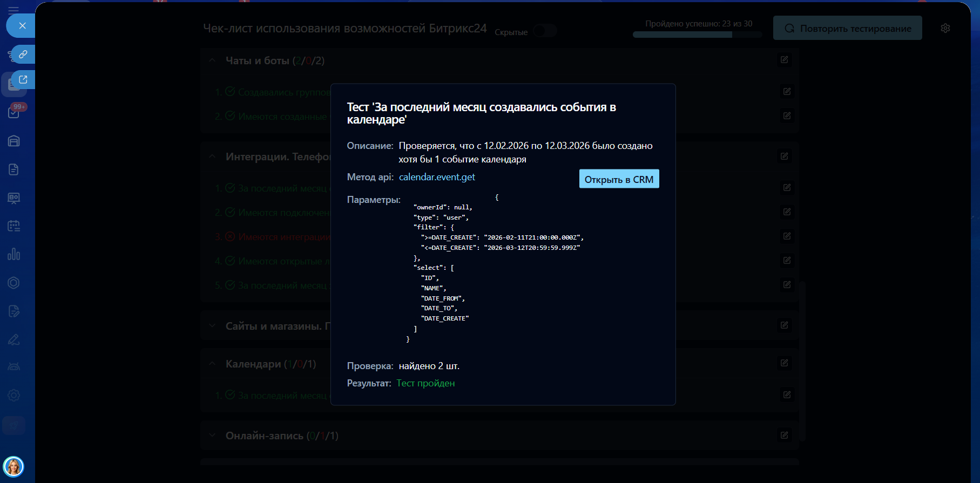The height and width of the screenshot is (483, 980).
Task: Open the calendar icon in left sidebar
Action: (x=14, y=226)
